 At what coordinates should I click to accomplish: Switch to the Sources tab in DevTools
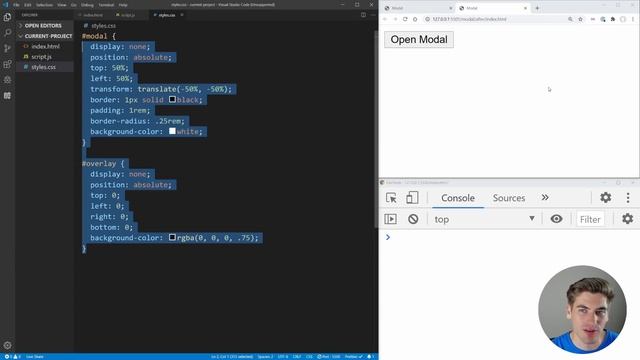[509, 198]
